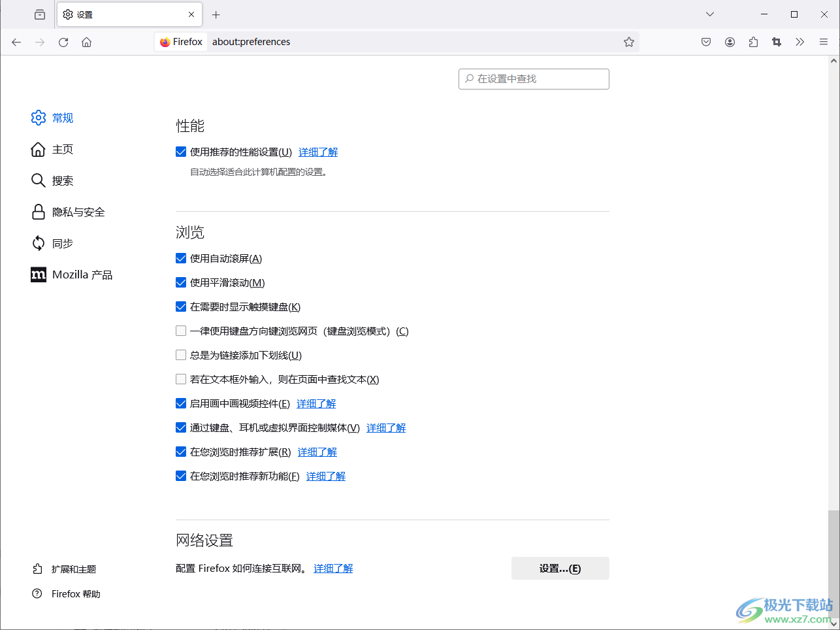This screenshot has height=630, width=840.
Task: Click 详细了解 for media control
Action: click(386, 427)
